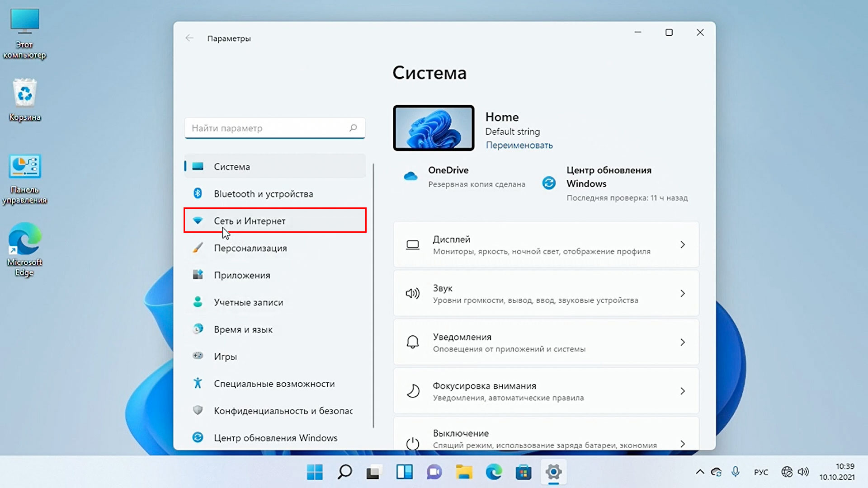The image size is (868, 488).
Task: Click the Bluetooth icon in the sidebar
Action: click(198, 193)
